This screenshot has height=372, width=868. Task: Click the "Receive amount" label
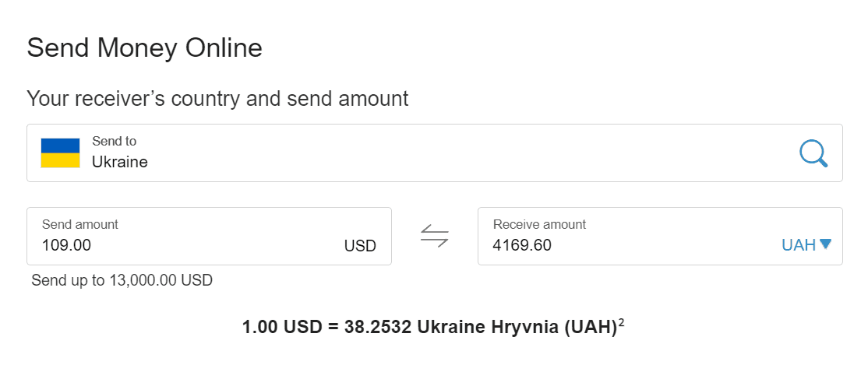[x=539, y=224]
